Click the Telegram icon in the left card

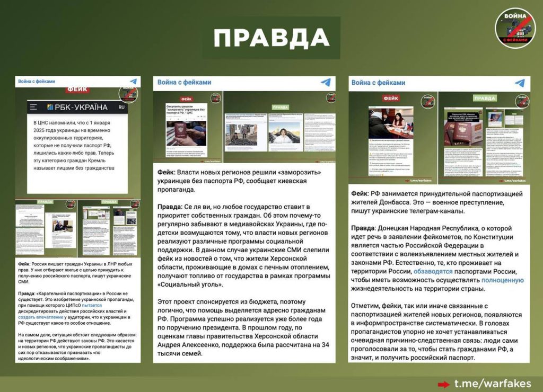click(x=133, y=82)
